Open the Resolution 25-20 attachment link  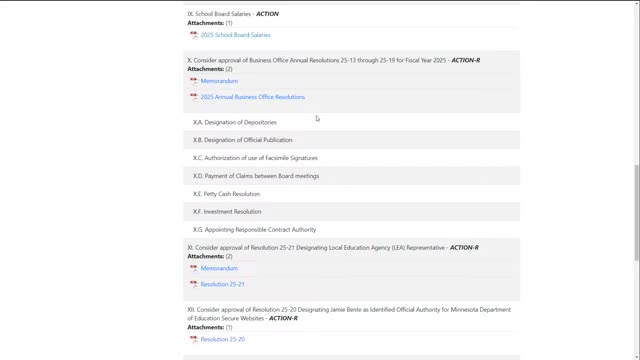[x=222, y=339]
